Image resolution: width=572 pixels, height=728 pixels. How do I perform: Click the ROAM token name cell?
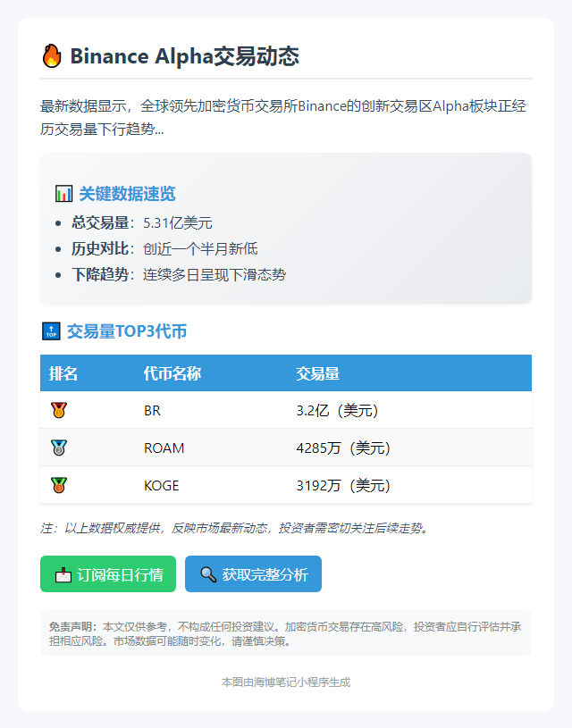164,448
